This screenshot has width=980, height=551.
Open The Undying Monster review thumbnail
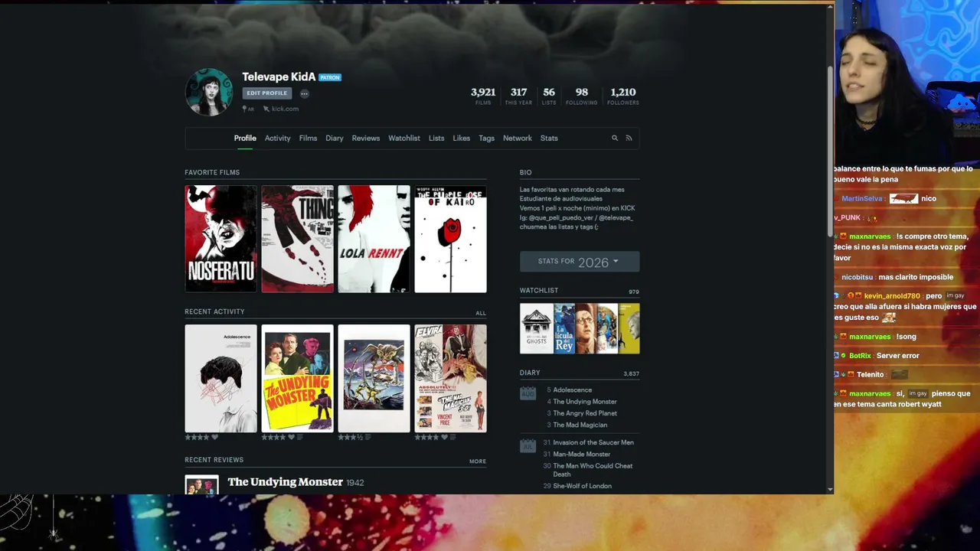pyautogui.click(x=202, y=484)
